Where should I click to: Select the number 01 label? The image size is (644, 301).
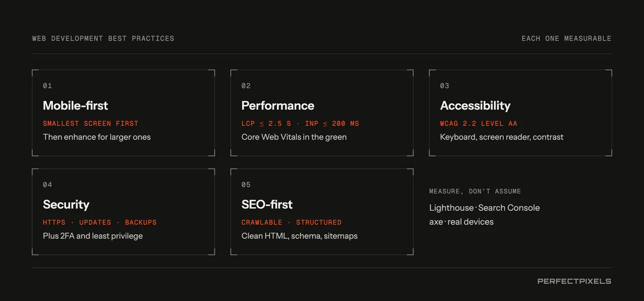pos(47,86)
